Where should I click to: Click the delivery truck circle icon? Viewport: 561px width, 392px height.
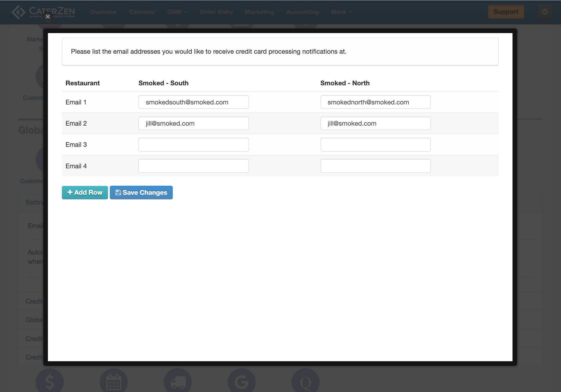click(178, 382)
